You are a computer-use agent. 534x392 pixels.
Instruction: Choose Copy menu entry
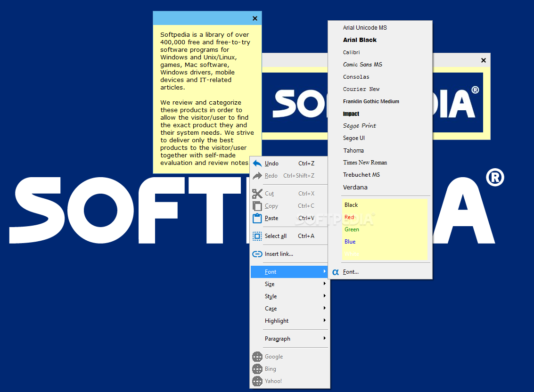289,206
